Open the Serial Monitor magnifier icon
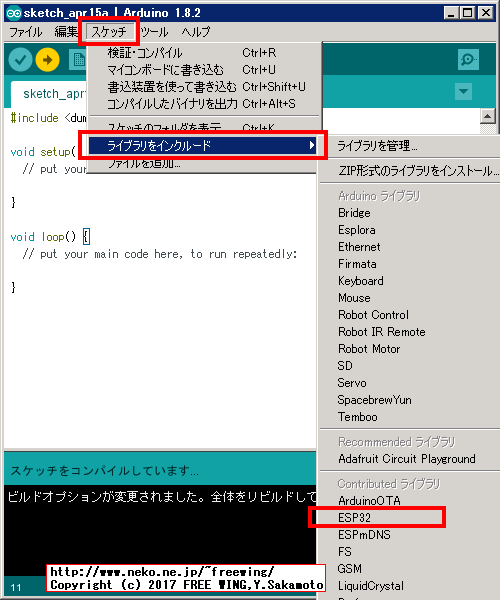The height and width of the screenshot is (600, 500). [468, 59]
